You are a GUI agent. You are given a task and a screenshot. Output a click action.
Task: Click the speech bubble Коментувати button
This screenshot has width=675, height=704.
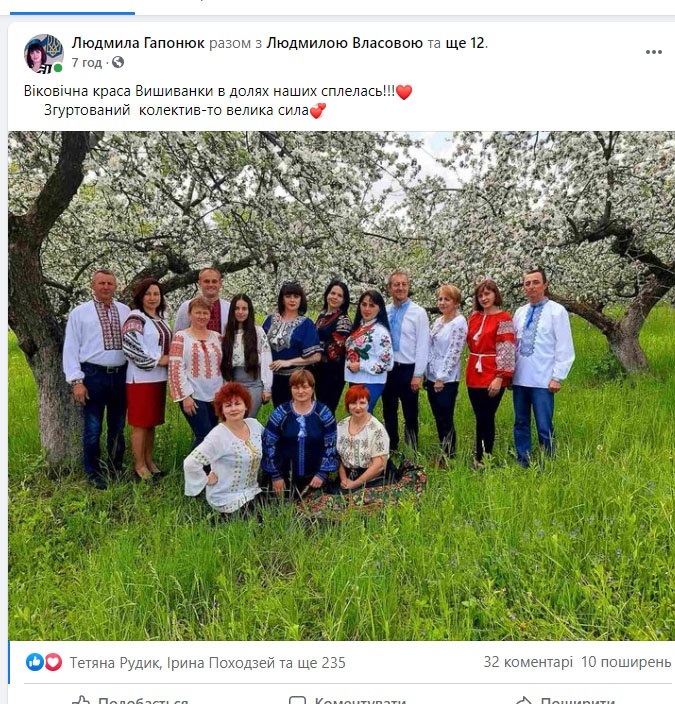tap(348, 701)
